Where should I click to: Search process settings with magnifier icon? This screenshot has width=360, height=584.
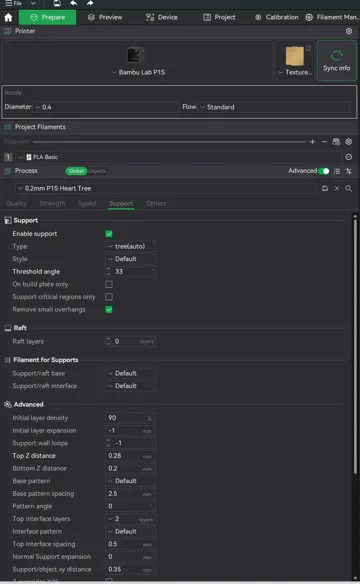(348, 188)
